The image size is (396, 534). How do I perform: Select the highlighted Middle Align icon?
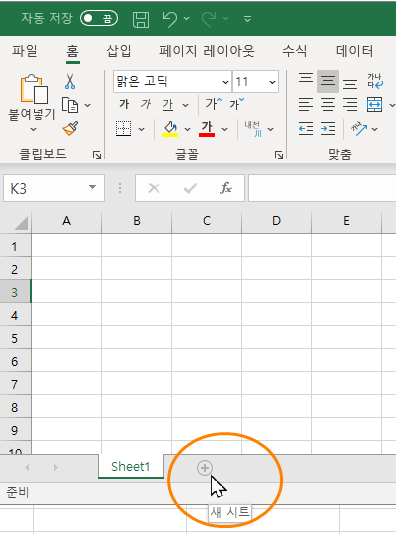click(x=328, y=81)
